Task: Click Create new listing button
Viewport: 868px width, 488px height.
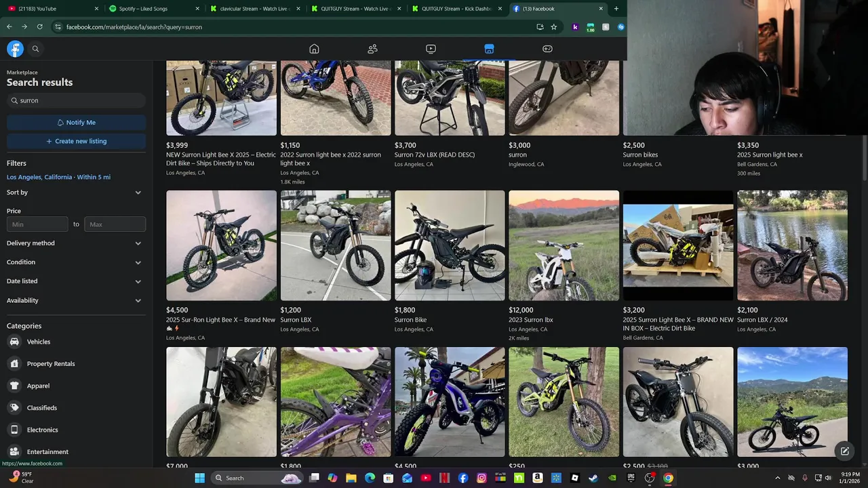Action: (x=76, y=141)
